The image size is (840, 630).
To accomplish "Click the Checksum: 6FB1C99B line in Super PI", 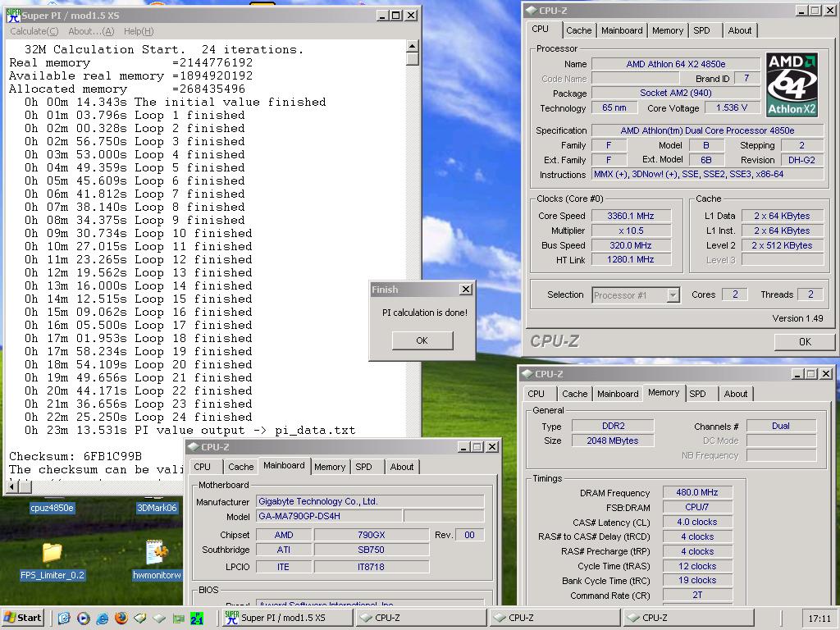I will point(75,456).
